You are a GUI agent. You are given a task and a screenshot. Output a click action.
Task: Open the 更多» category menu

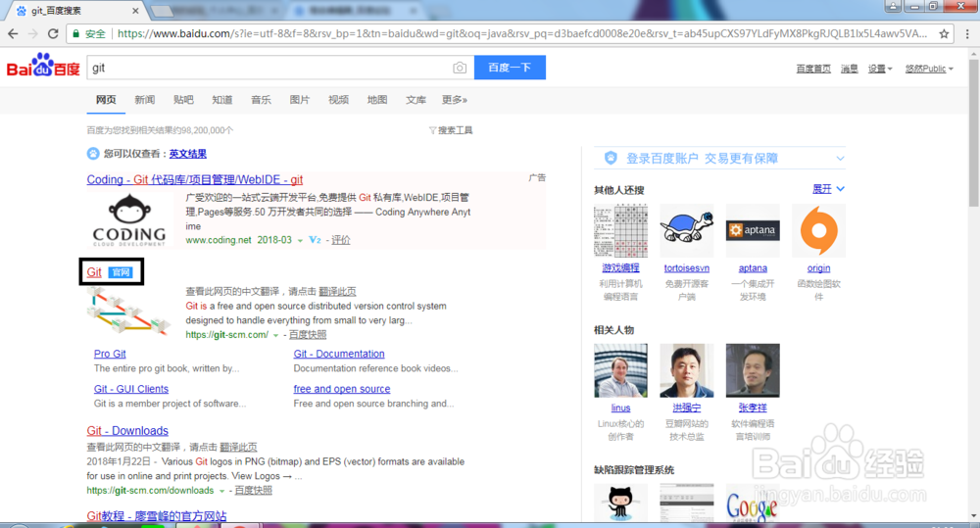click(455, 100)
